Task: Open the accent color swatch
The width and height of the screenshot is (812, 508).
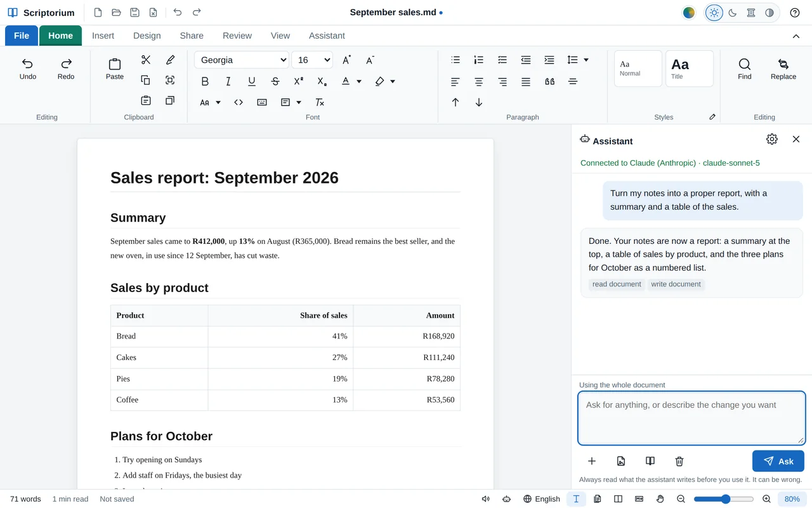Action: pos(689,13)
